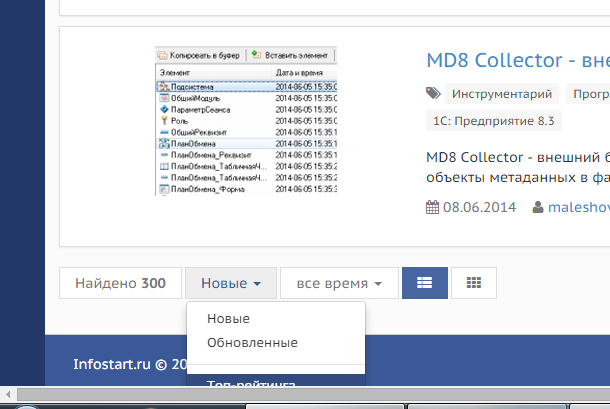Viewport: 610px width, 409px height.
Task: Click the MD8 Collector description text
Action: (518, 167)
